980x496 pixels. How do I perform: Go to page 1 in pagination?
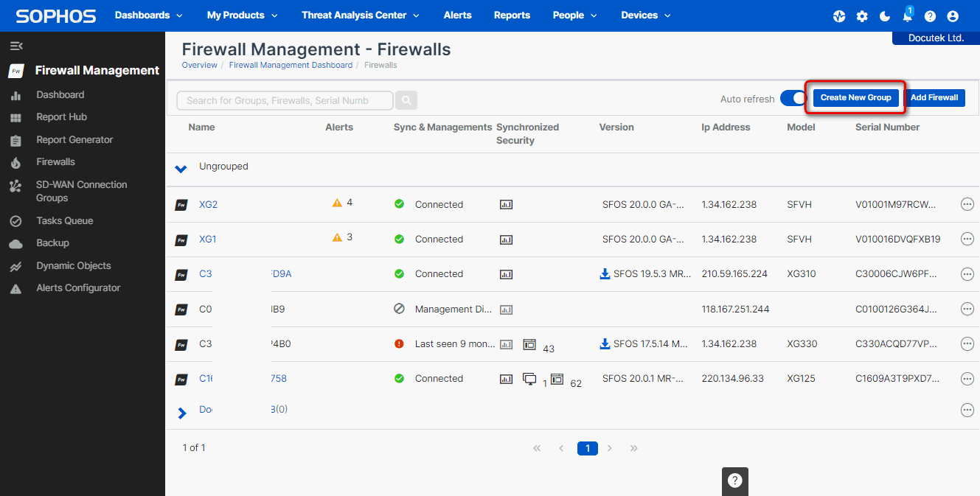coord(587,448)
